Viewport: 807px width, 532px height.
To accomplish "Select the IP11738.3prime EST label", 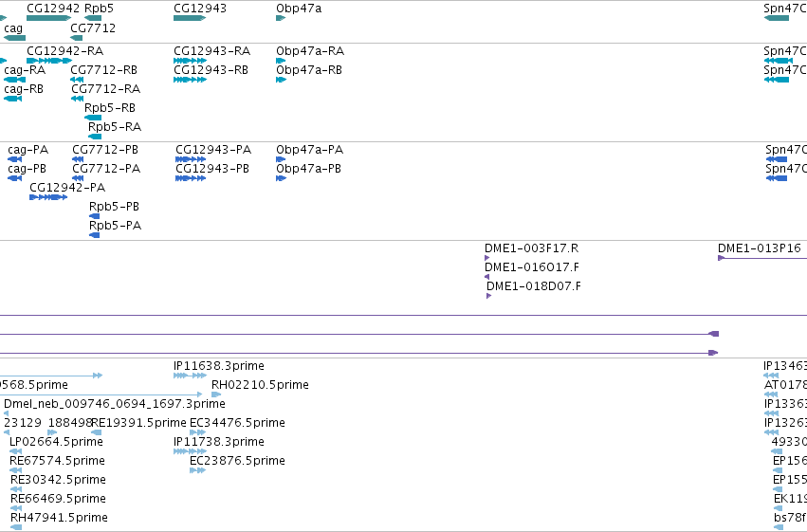I will (x=219, y=442).
